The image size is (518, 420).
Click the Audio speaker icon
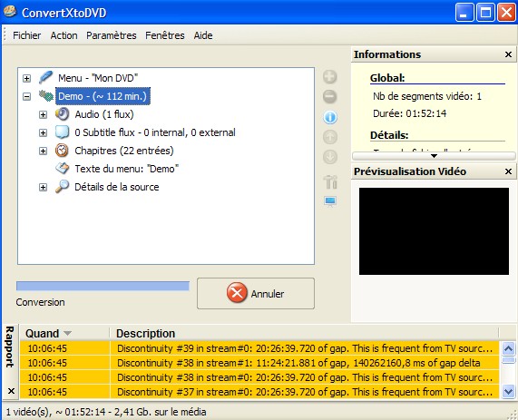pos(62,114)
